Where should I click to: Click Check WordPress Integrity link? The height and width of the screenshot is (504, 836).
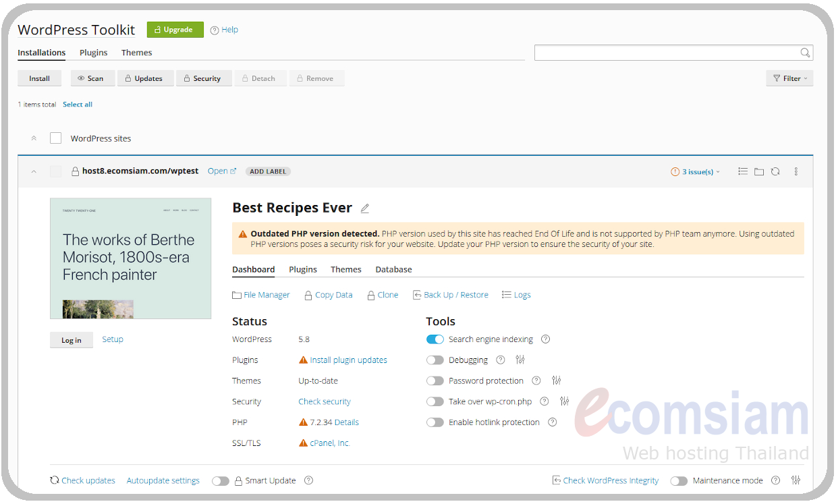tap(605, 480)
